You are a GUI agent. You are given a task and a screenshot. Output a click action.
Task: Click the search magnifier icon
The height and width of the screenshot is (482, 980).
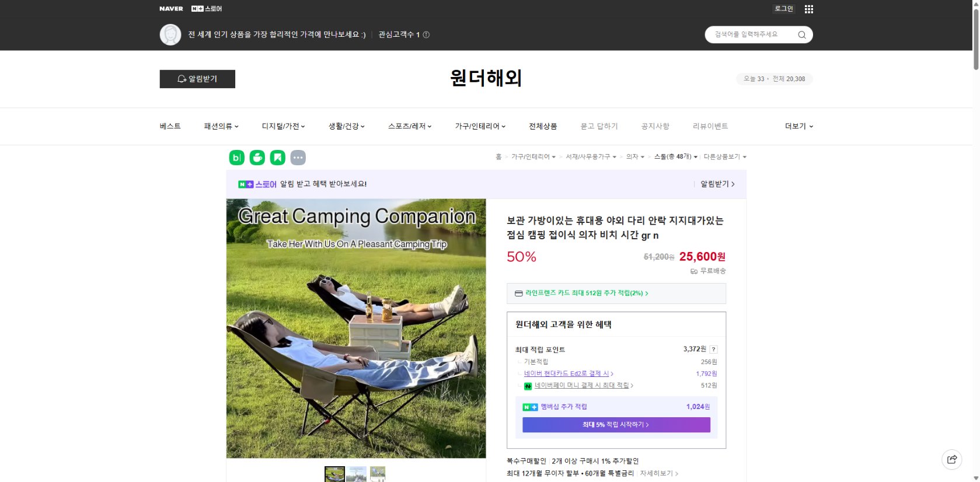pos(801,34)
